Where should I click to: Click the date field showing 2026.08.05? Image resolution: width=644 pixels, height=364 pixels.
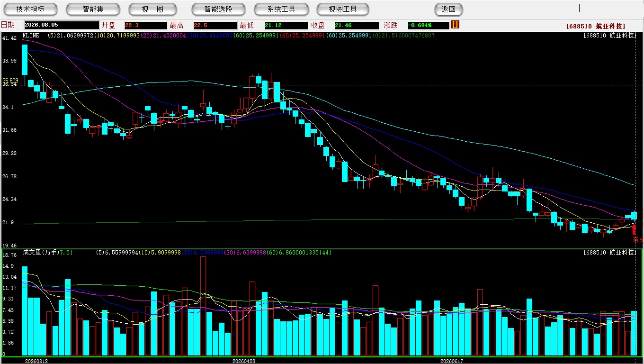tap(61, 25)
